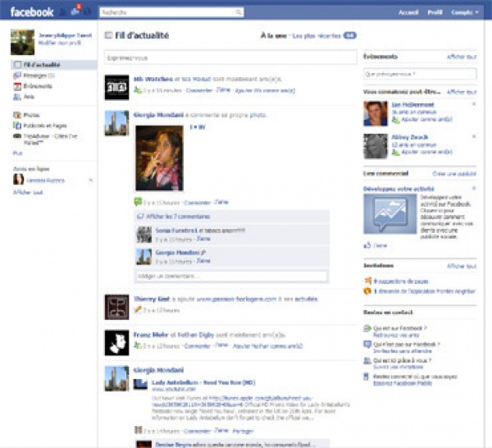Click Afficher tout under online friends

point(28,193)
